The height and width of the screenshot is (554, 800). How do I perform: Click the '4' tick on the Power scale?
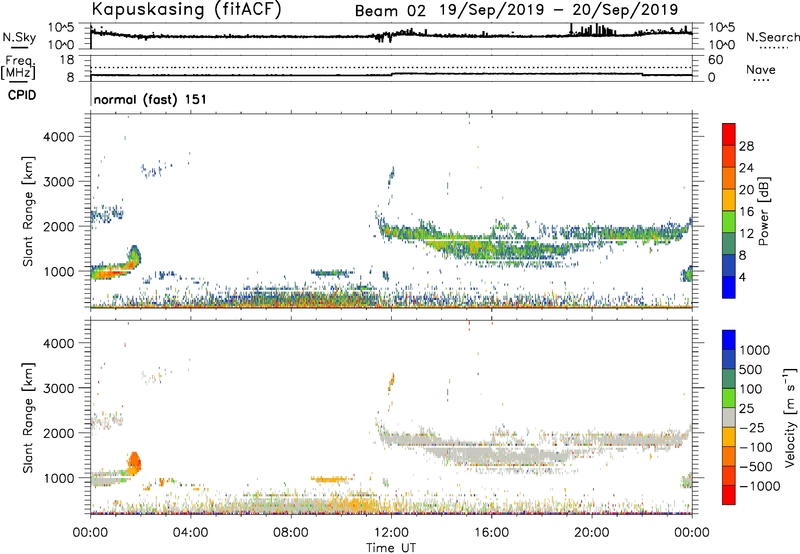coord(742,277)
